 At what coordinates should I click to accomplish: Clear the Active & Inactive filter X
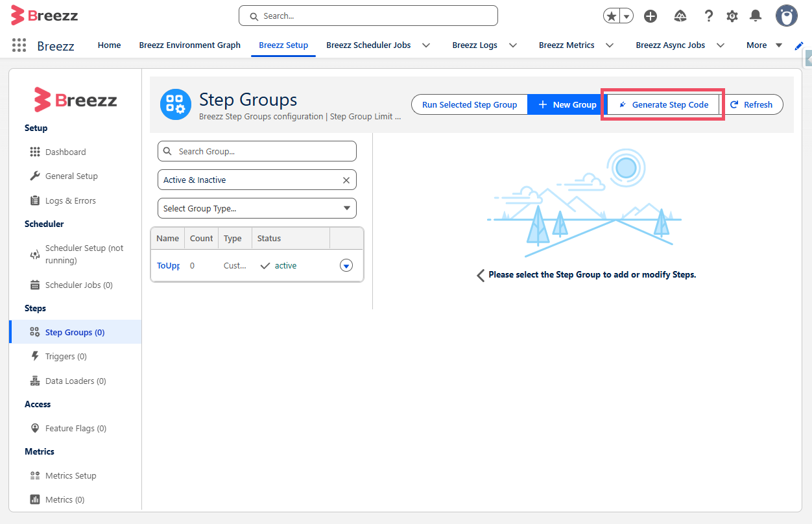click(x=346, y=180)
